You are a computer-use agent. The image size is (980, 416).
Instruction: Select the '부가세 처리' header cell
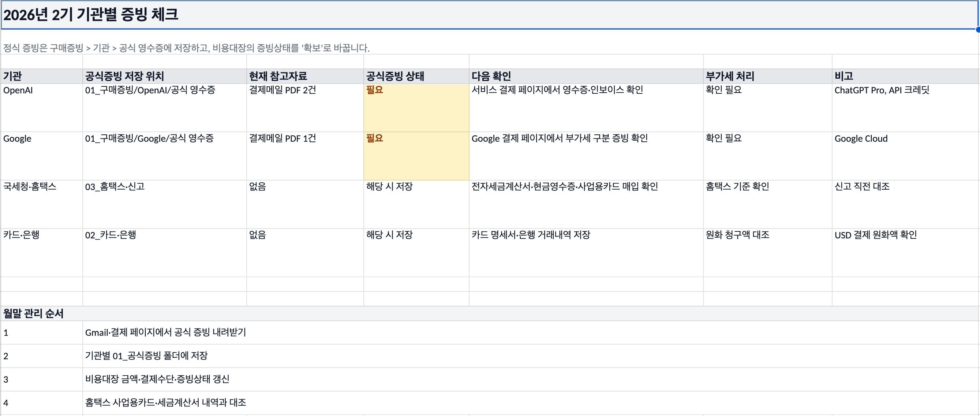pyautogui.click(x=767, y=76)
